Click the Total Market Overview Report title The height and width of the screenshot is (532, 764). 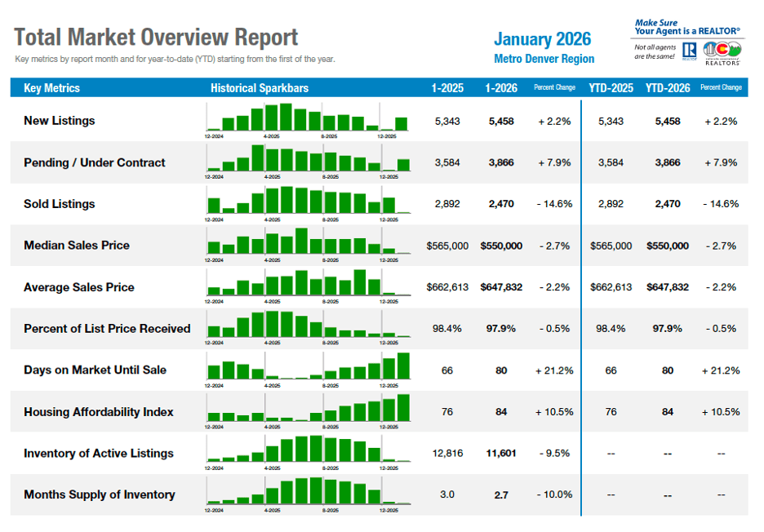156,38
